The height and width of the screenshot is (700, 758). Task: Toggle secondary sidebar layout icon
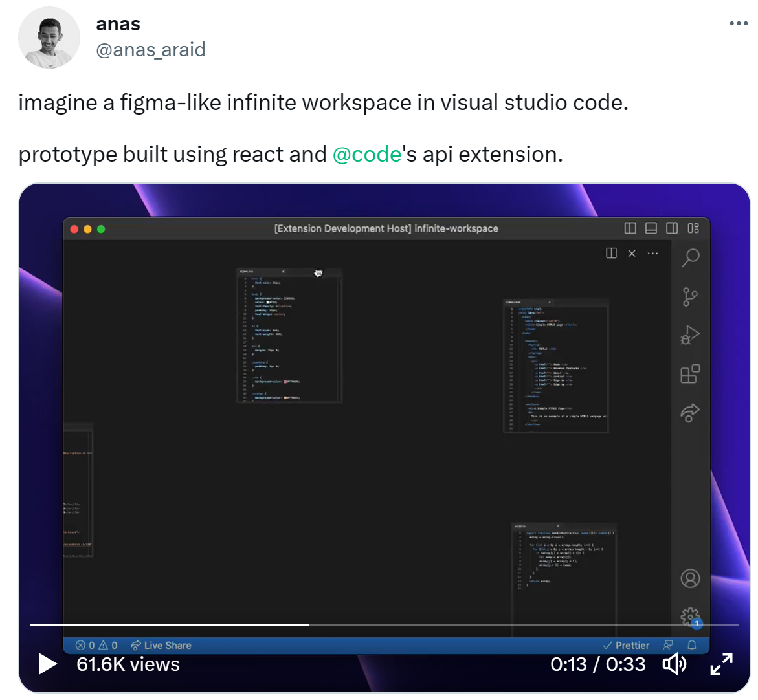tap(672, 228)
